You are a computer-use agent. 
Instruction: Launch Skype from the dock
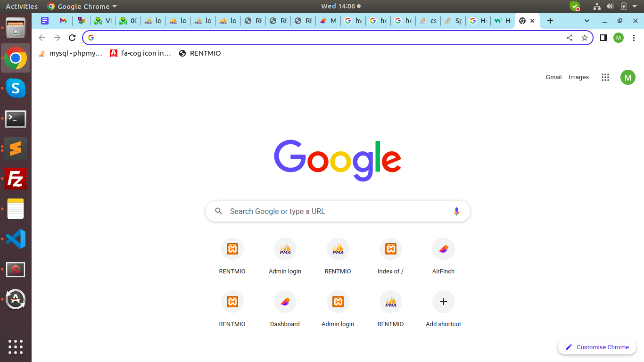[x=16, y=88]
